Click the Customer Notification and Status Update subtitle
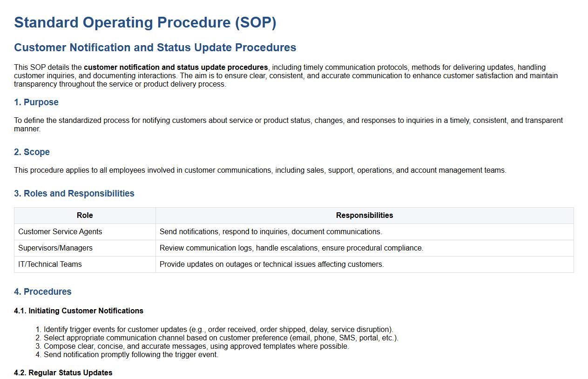This screenshot has width=588, height=379. [155, 47]
